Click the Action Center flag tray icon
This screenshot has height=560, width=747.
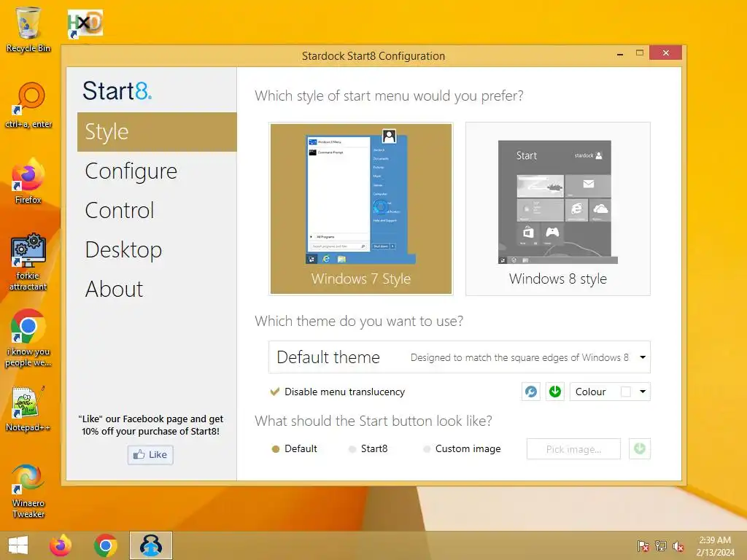pyautogui.click(x=643, y=546)
